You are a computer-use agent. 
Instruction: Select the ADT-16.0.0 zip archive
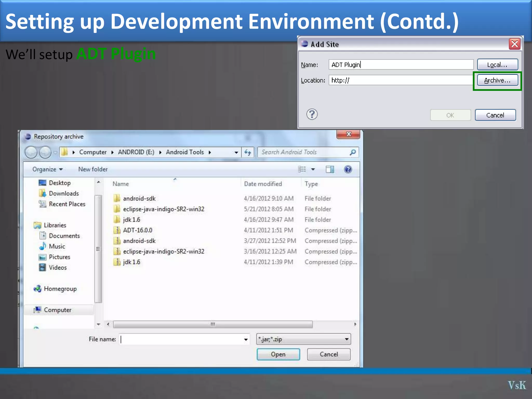click(x=137, y=230)
